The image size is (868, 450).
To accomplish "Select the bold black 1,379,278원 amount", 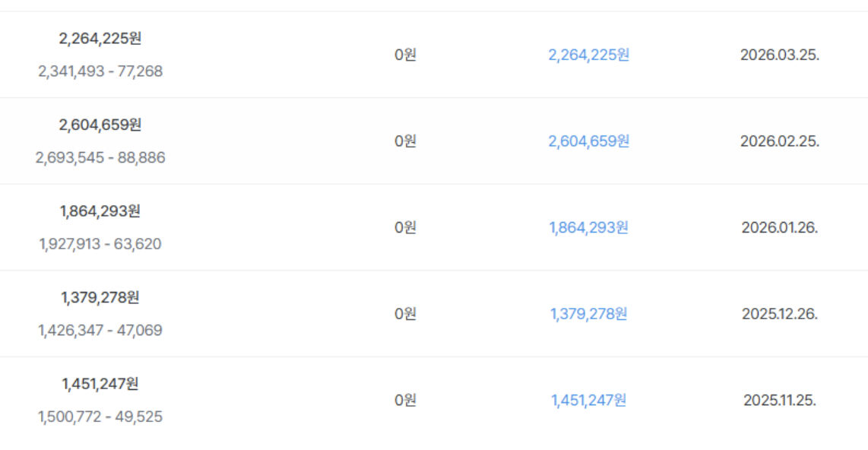I will click(x=100, y=297).
